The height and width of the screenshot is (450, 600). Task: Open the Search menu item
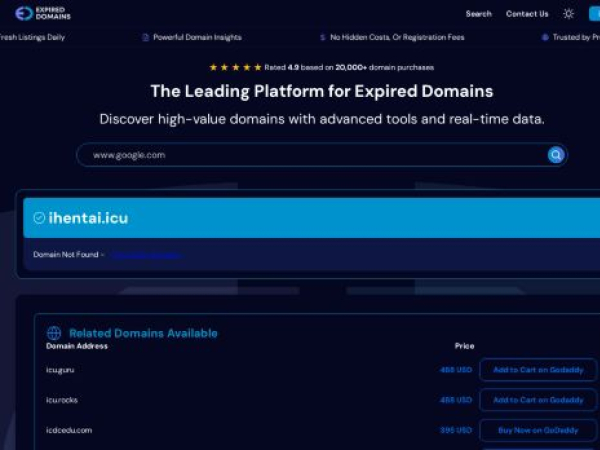(x=478, y=14)
